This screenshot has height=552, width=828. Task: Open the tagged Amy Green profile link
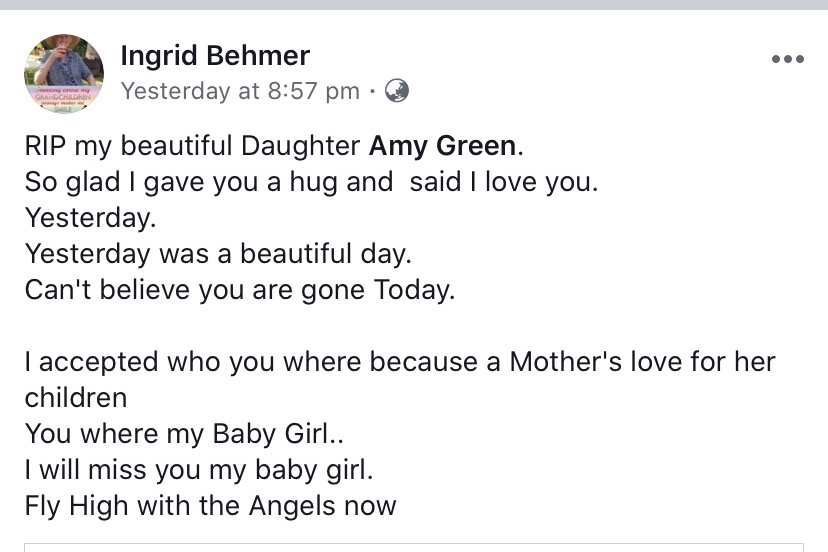point(442,146)
